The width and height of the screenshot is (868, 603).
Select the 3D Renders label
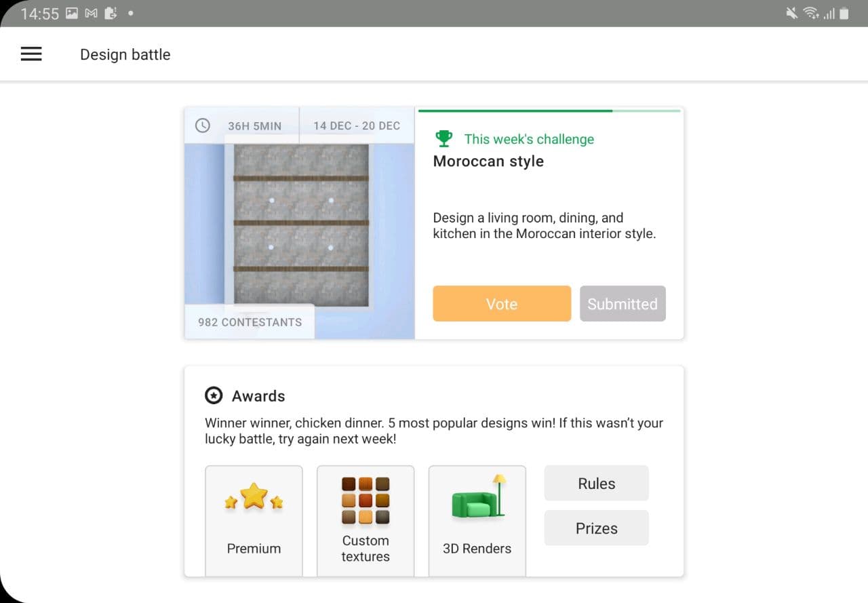coord(477,548)
